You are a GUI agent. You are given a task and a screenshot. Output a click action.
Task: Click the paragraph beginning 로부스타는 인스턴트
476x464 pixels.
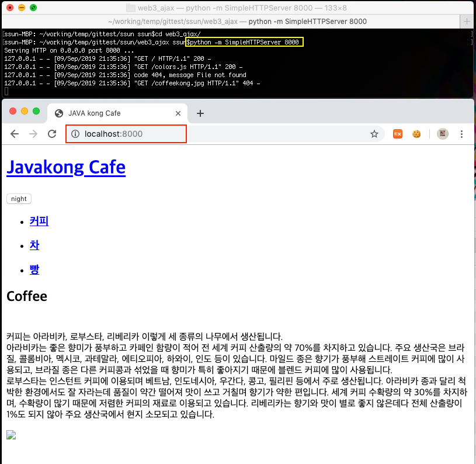pos(237,397)
